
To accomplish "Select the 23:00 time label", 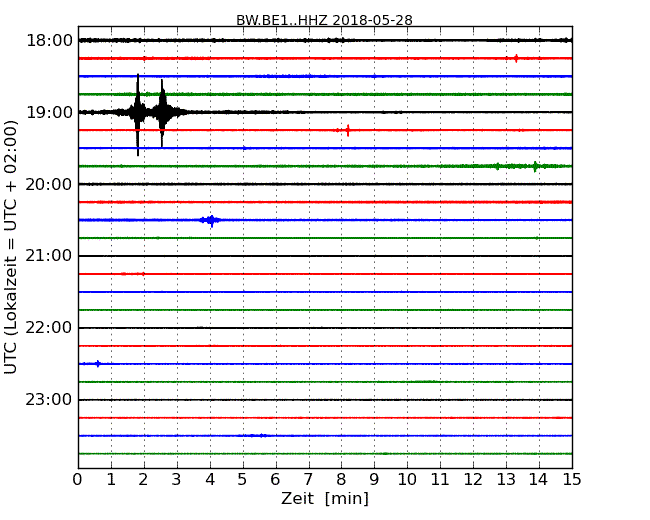I will [x=49, y=400].
